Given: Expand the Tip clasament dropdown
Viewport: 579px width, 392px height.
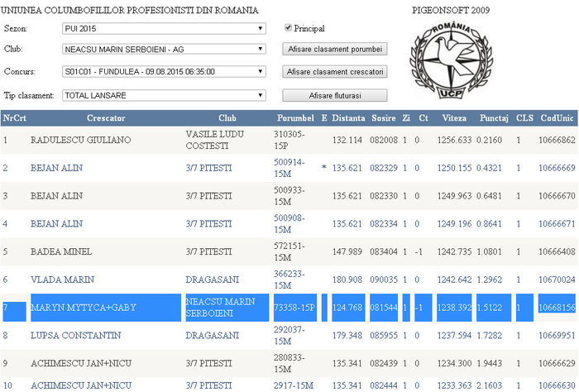Looking at the screenshot, I should (164, 95).
